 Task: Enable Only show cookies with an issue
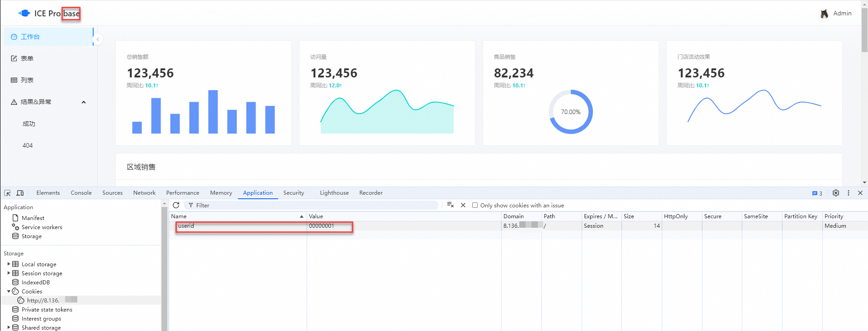pos(475,205)
